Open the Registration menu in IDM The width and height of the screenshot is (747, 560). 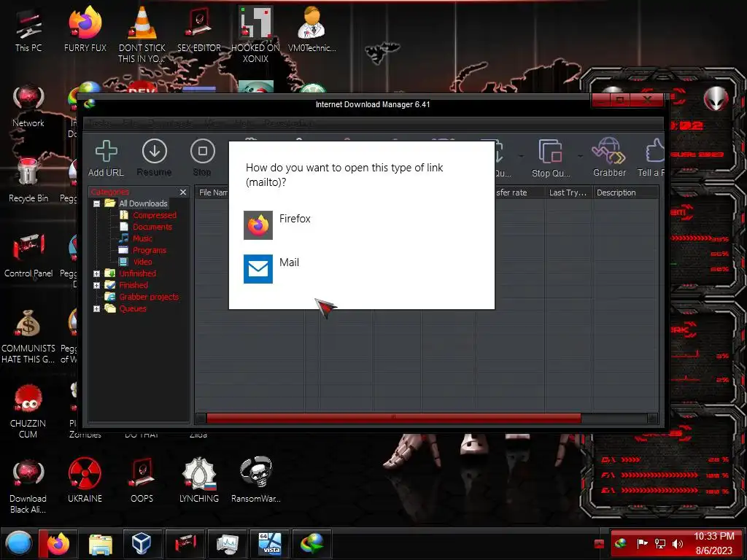(288, 123)
